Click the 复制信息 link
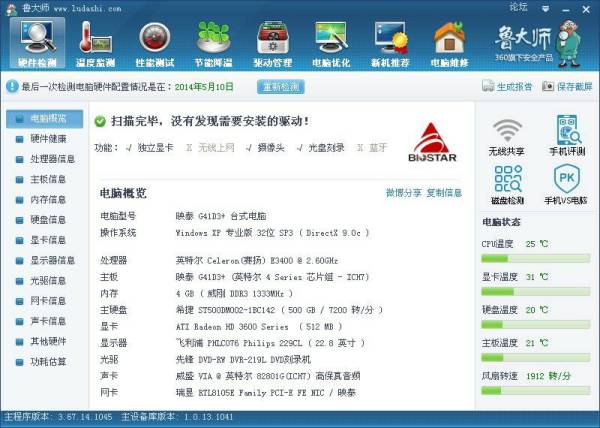Image resolution: width=600 pixels, height=428 pixels. pyautogui.click(x=444, y=193)
